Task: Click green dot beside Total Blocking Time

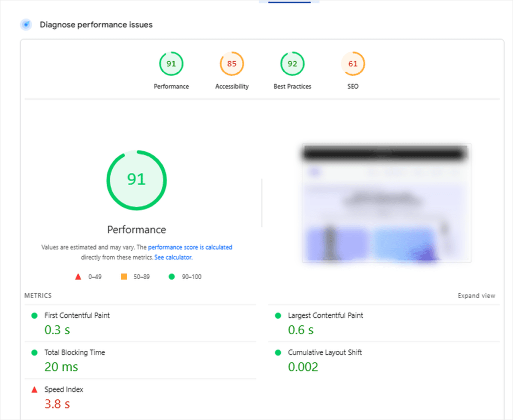Action: click(x=35, y=352)
